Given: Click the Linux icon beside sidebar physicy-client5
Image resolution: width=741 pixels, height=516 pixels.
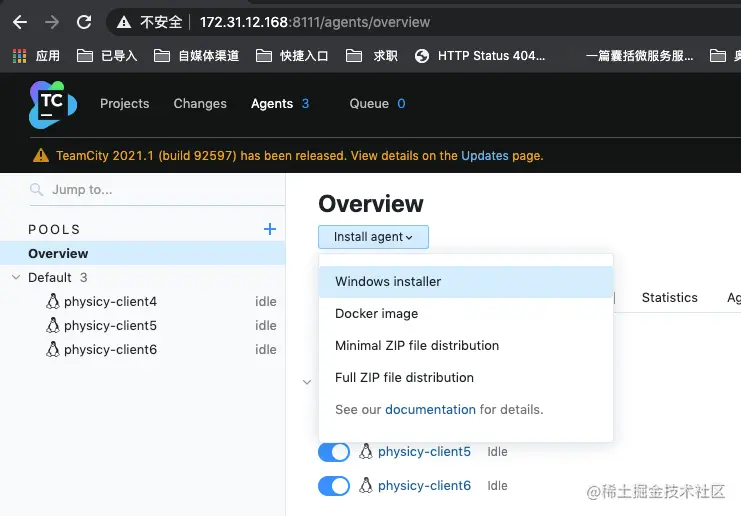Looking at the screenshot, I should tap(53, 325).
